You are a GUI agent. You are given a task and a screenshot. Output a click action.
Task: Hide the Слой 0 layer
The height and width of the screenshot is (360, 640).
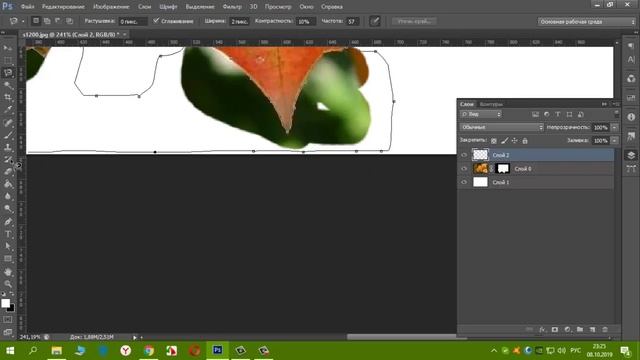[464, 169]
